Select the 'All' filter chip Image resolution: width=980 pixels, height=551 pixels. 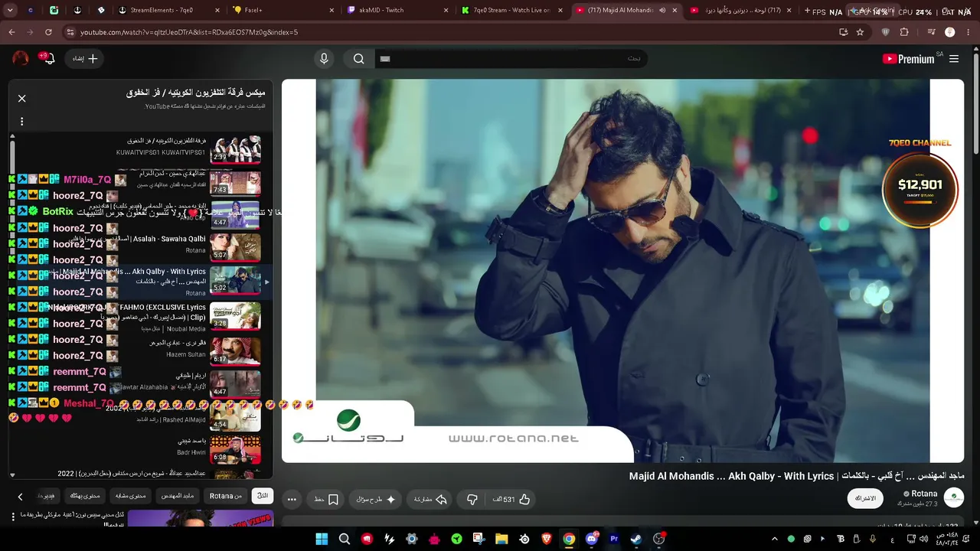tap(263, 495)
